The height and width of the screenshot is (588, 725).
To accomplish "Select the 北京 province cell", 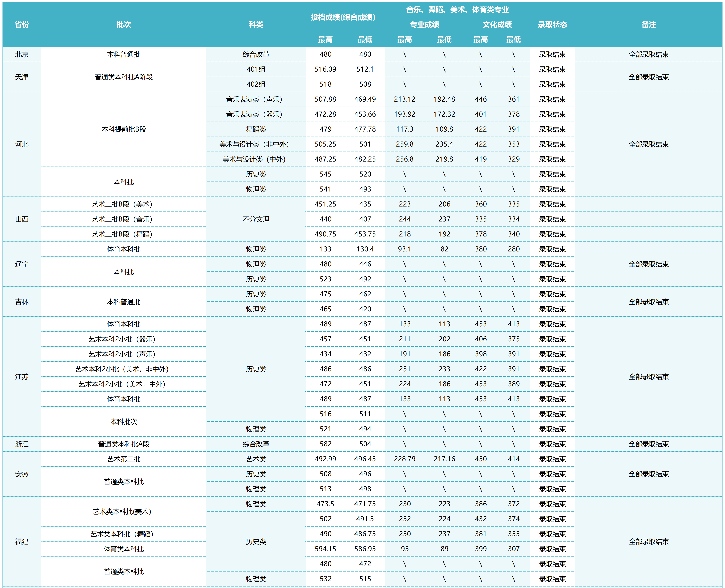I will pyautogui.click(x=22, y=54).
